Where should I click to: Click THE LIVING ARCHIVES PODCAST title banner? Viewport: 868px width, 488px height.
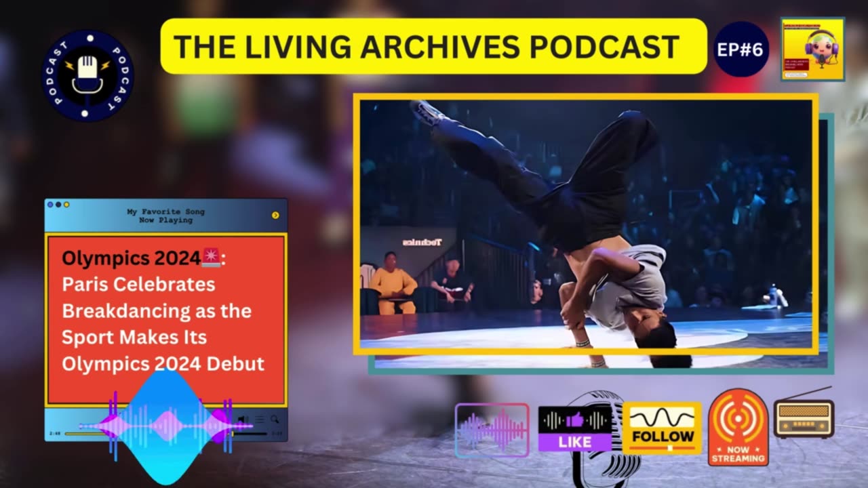click(x=434, y=46)
